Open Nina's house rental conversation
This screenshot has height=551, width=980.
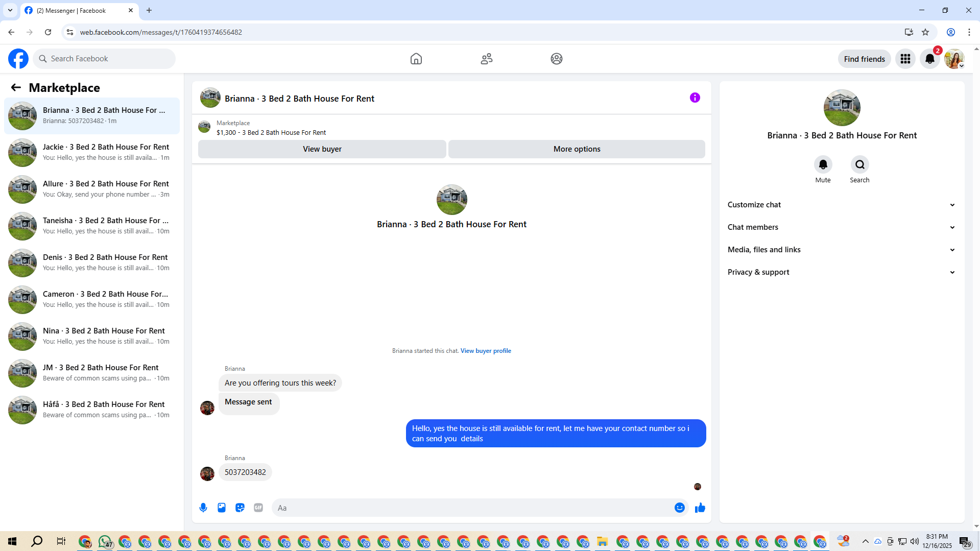tap(92, 337)
